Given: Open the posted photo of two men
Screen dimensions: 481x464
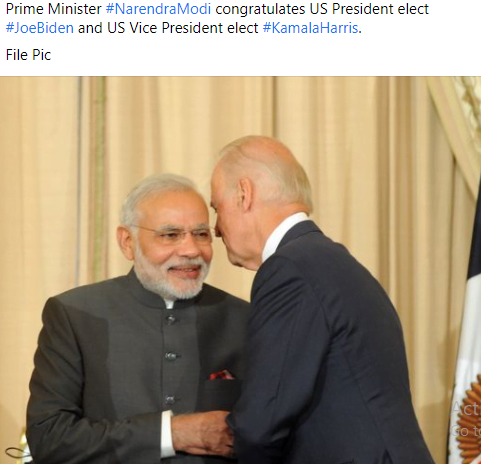Looking at the screenshot, I should pos(240,270).
